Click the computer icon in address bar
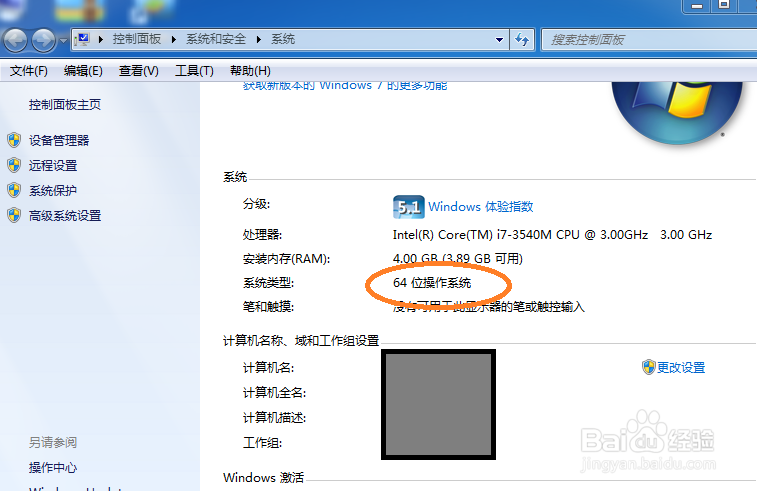 tap(83, 39)
